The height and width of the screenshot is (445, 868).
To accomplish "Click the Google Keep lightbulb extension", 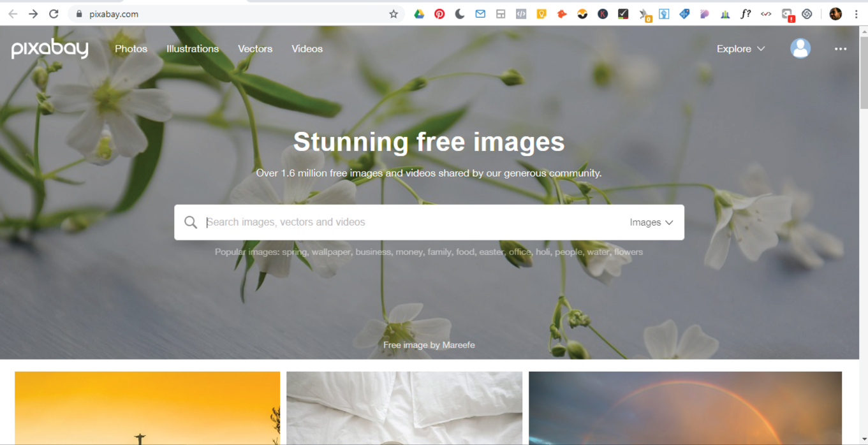I will point(541,14).
